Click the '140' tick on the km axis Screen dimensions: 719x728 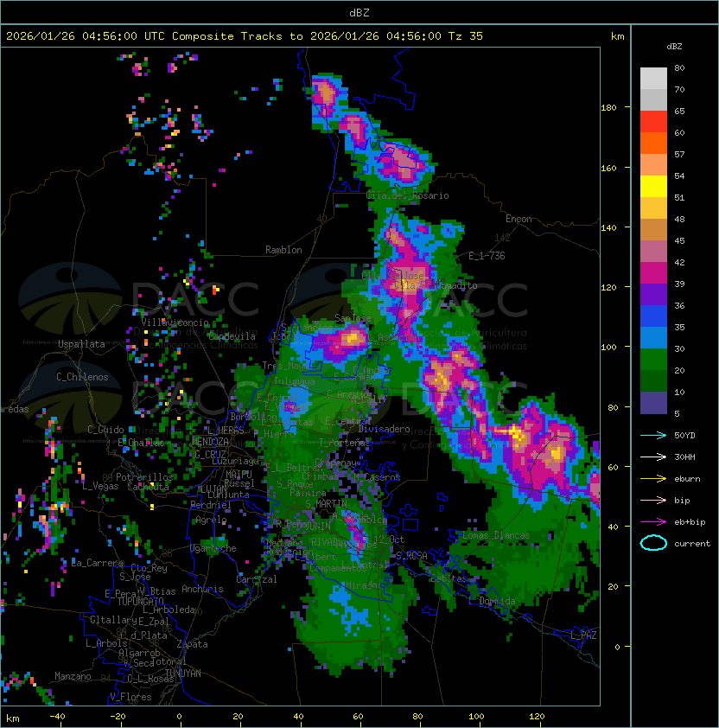[608, 228]
